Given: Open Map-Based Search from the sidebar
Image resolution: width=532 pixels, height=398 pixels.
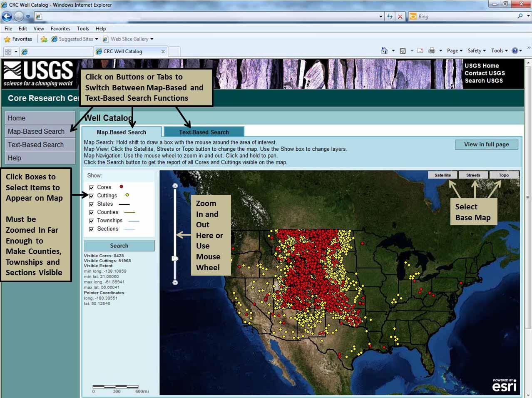Looking at the screenshot, I should (40, 132).
